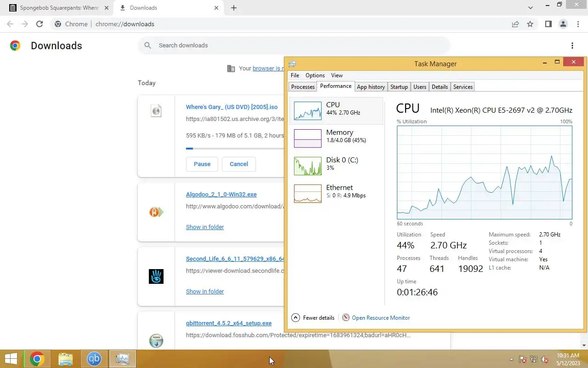Go back in Chrome
The height and width of the screenshot is (368, 588).
click(10, 24)
